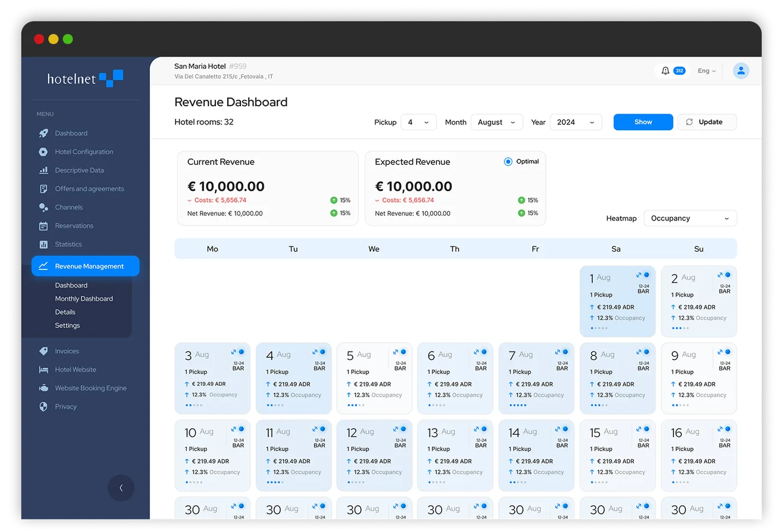Click the Offers and agreements document icon

tap(43, 189)
